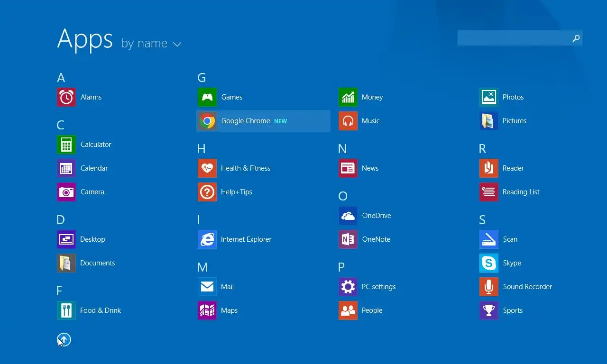Launch the Sound Recorder microphone icon
Viewport: 607px width, 364px height.
[x=489, y=287]
